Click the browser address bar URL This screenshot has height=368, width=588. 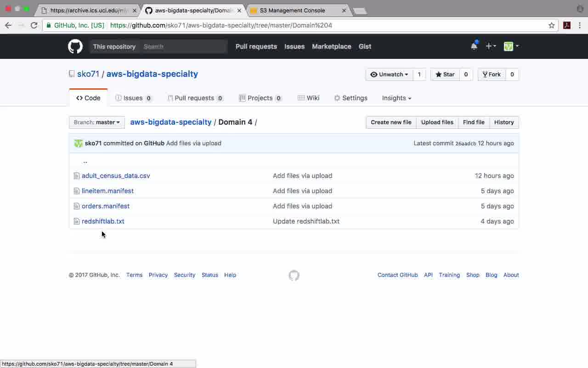221,25
